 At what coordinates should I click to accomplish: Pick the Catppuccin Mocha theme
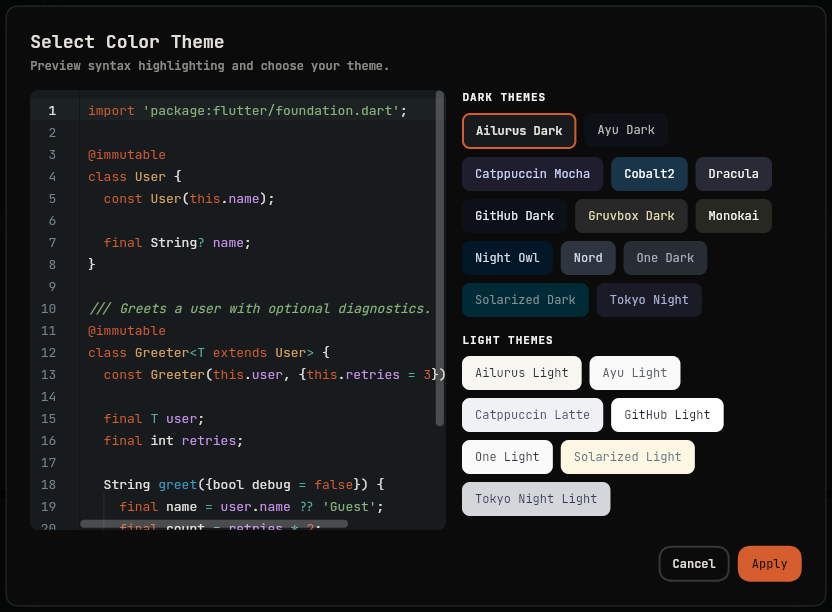(x=532, y=174)
